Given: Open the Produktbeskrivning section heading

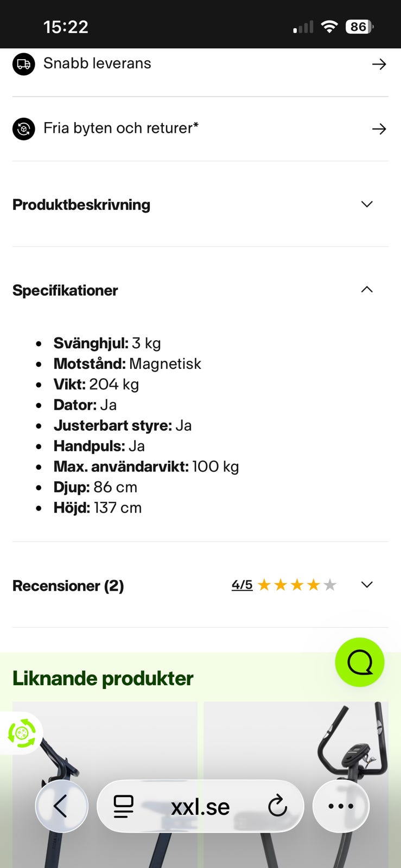Looking at the screenshot, I should click(x=81, y=205).
